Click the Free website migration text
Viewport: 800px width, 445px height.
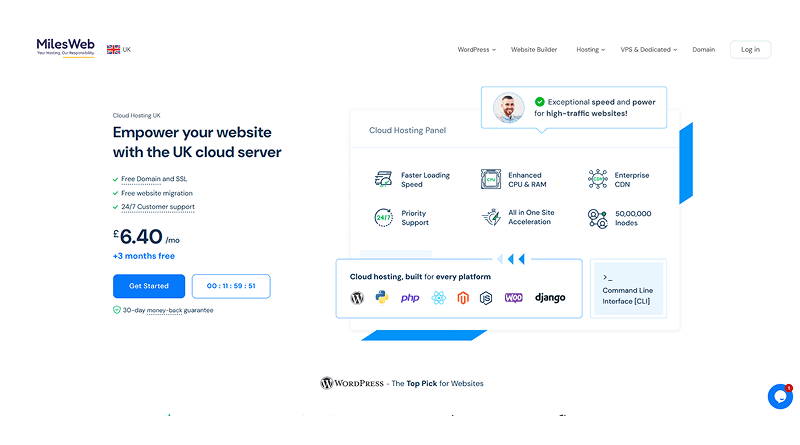[157, 193]
